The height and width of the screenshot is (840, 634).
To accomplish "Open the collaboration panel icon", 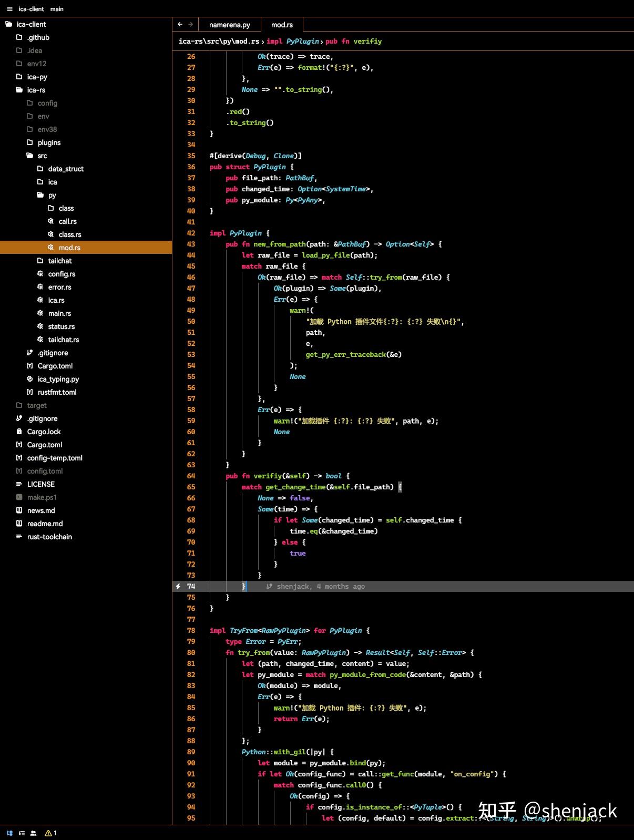I will 33,833.
